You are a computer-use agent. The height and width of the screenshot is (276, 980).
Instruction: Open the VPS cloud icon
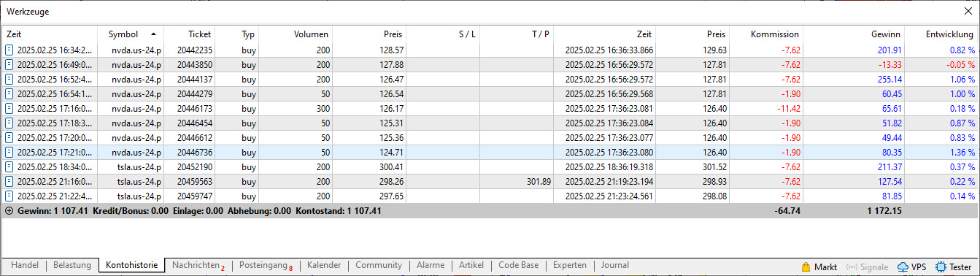tap(903, 267)
